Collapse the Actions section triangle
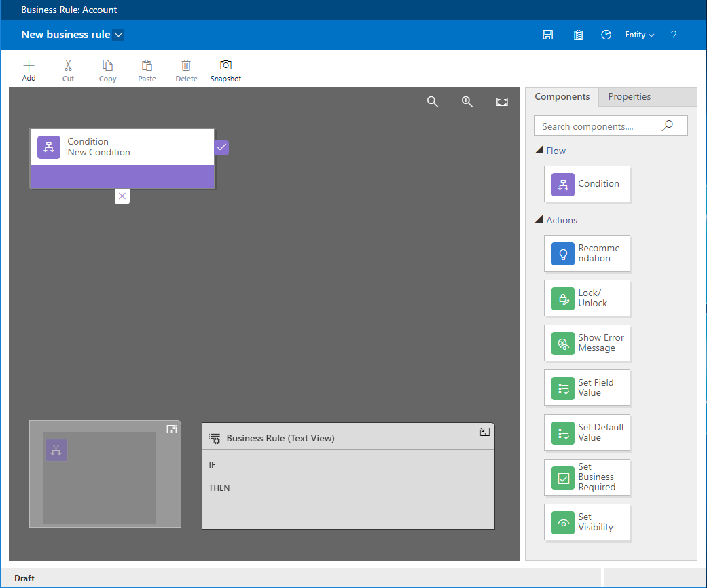Screen dimensions: 707x588 point(539,220)
